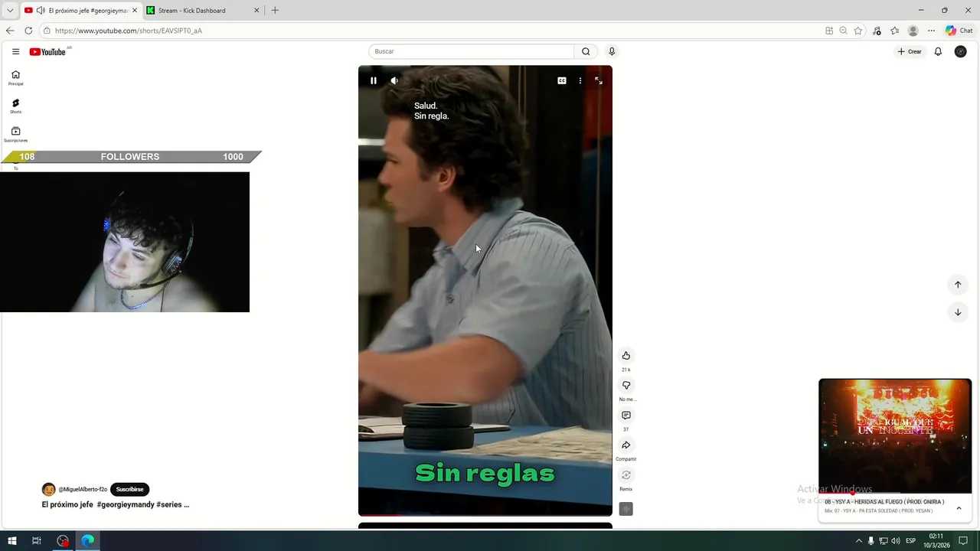980x551 pixels.
Task: Expand the miniplayer with the chevron
Action: pos(959,507)
